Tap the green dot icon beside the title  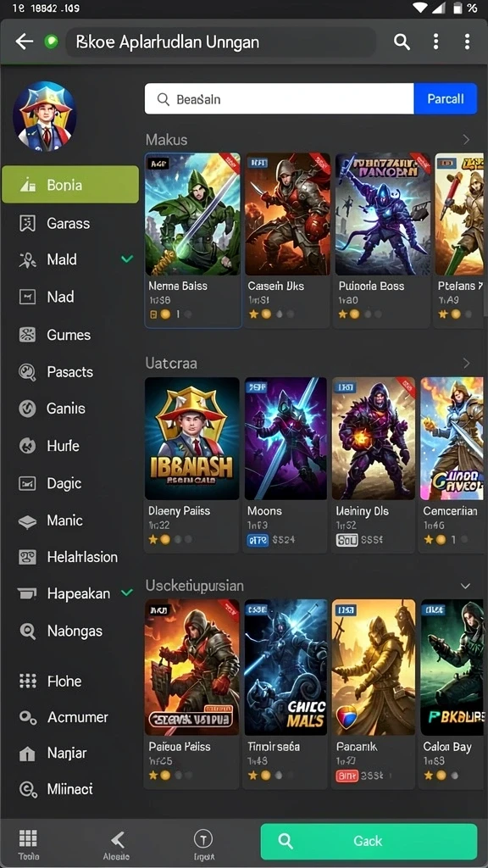tap(51, 42)
